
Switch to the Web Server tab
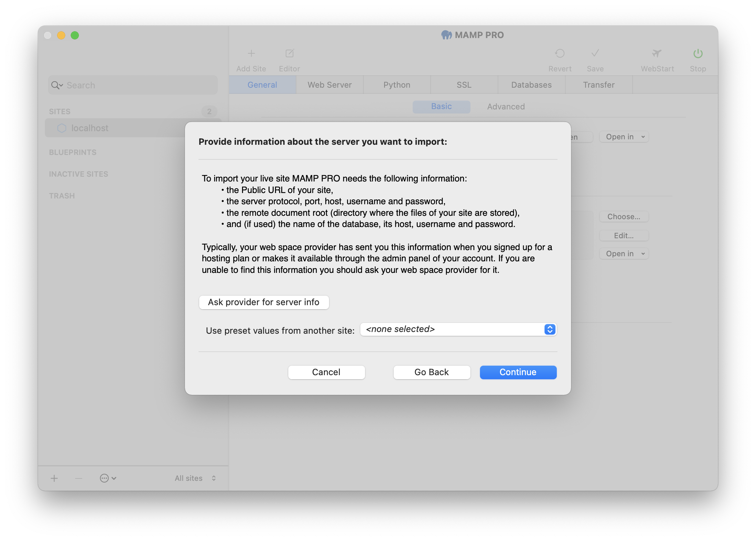tap(330, 85)
